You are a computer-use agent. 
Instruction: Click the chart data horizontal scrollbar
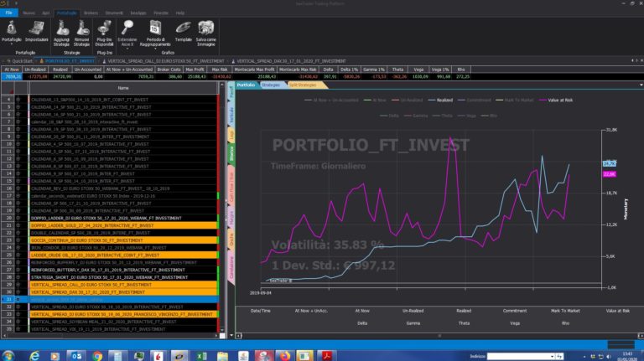439,336
